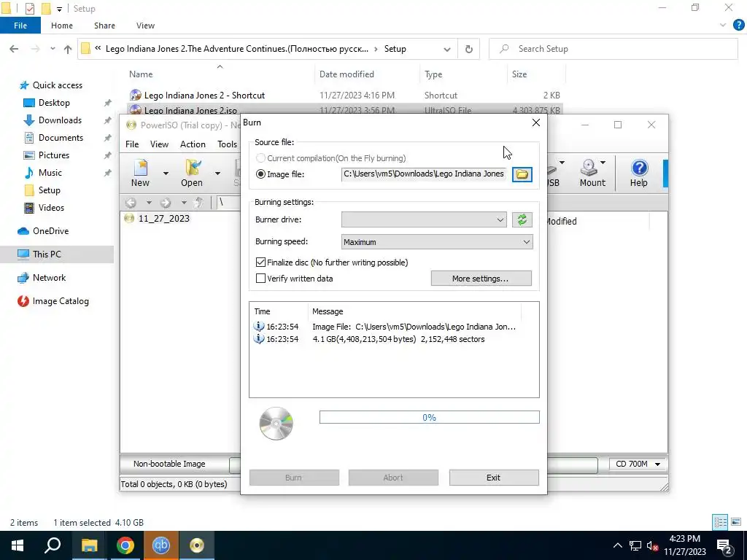Click the Explorer refresh button

[x=469, y=49]
